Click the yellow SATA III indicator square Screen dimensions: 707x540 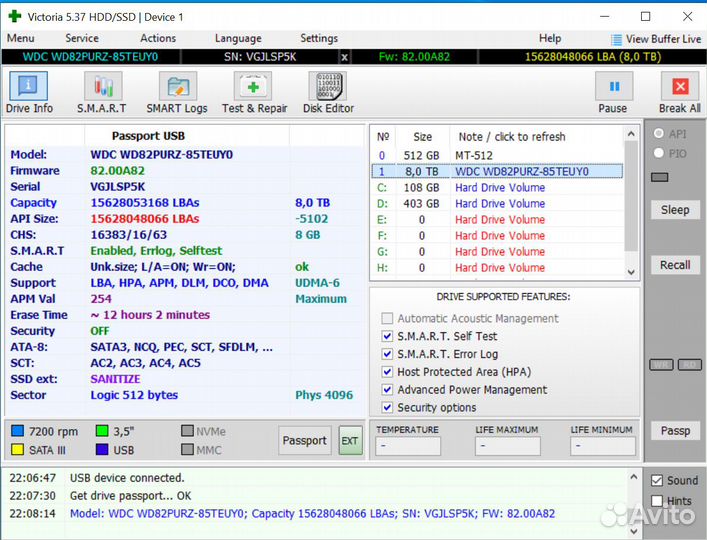click(17, 449)
